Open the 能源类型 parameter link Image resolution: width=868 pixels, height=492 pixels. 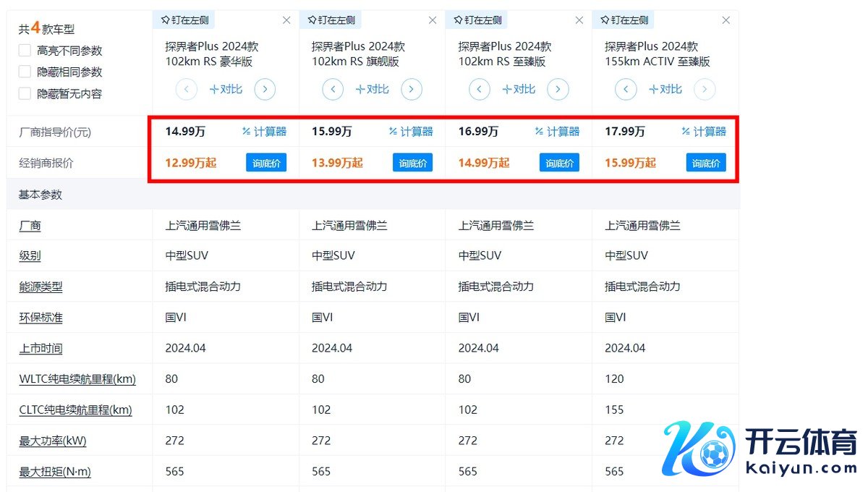(40, 287)
